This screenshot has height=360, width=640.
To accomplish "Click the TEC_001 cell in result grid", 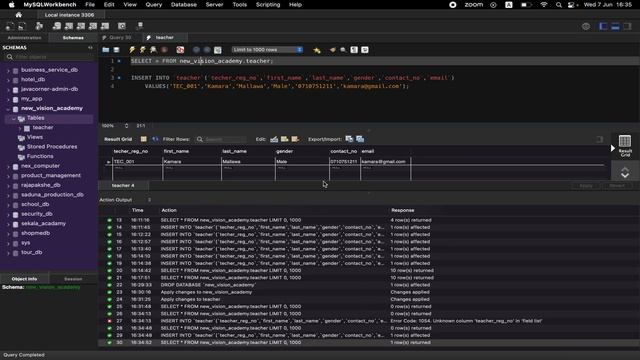I will 137,162.
